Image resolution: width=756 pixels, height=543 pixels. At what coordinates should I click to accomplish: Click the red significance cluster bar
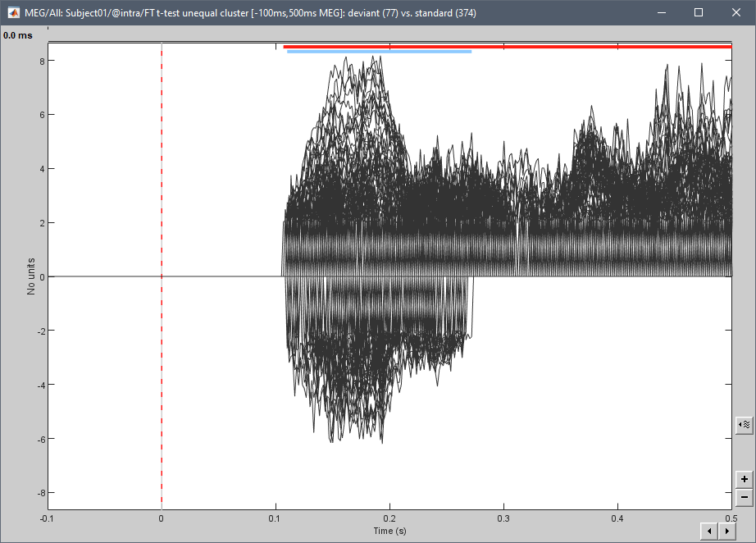click(x=508, y=47)
